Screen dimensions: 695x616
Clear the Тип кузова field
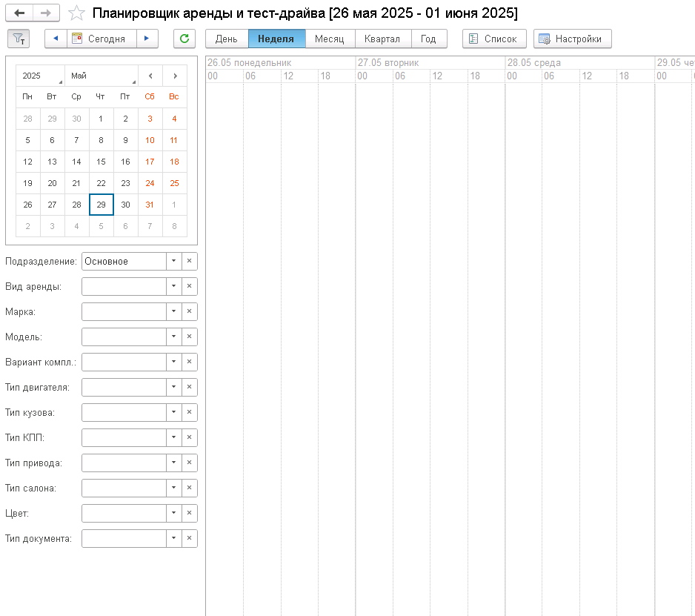(x=189, y=412)
